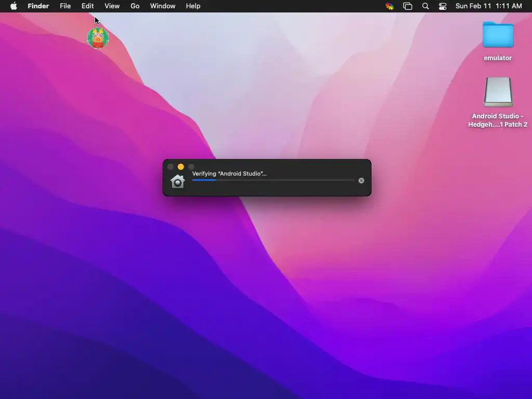This screenshot has height=399, width=532.
Task: Cancel the Android Studio verification
Action: point(362,180)
